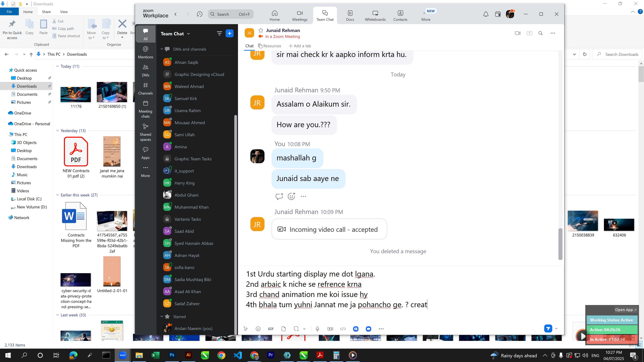
Task: Open Excel from the taskbar
Action: [x=155, y=355]
